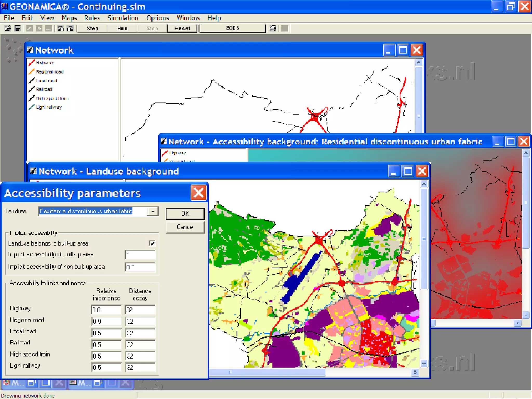Open the Simulation menu

pos(123,18)
